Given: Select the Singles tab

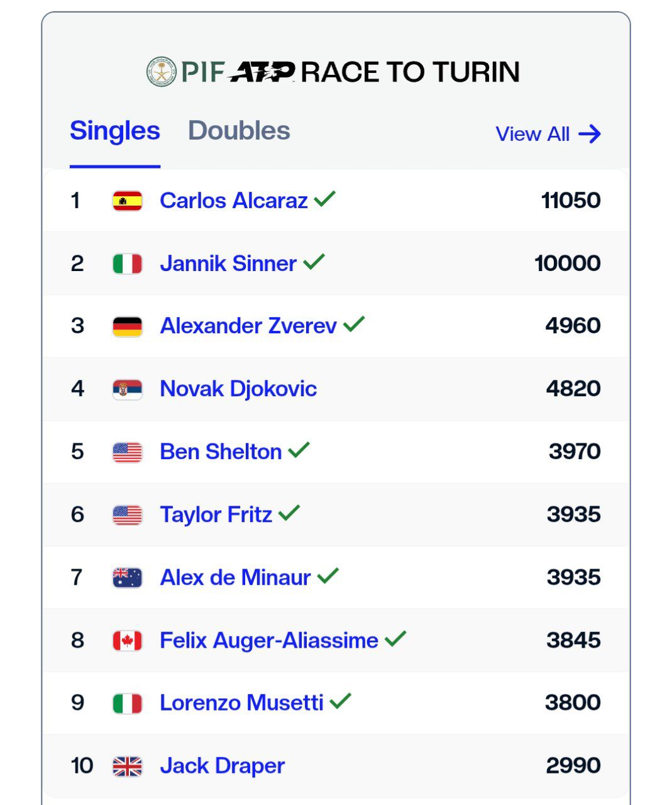Looking at the screenshot, I should pos(115,131).
